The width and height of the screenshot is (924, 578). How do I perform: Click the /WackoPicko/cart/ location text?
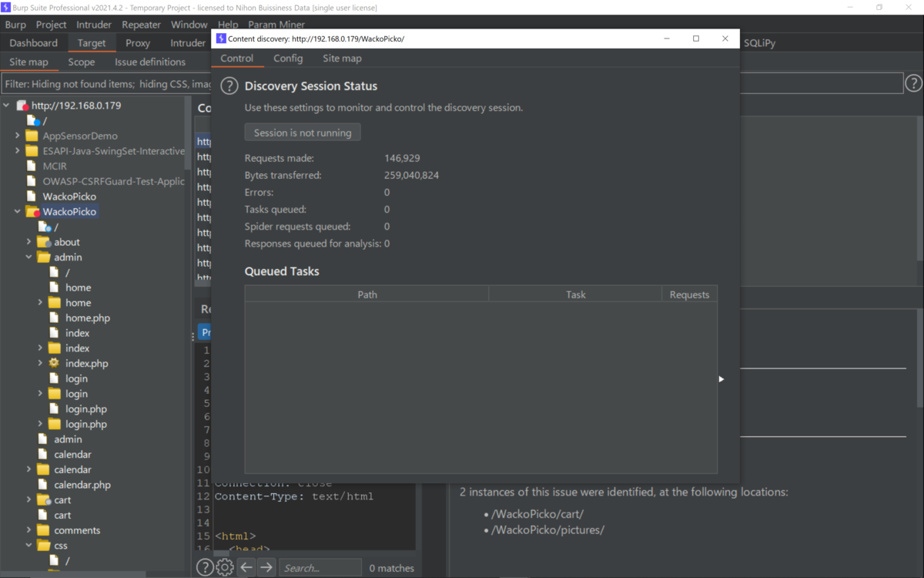(537, 514)
